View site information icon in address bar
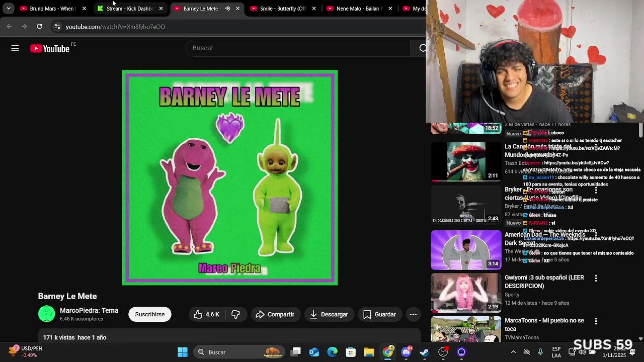The image size is (644, 362). click(57, 27)
